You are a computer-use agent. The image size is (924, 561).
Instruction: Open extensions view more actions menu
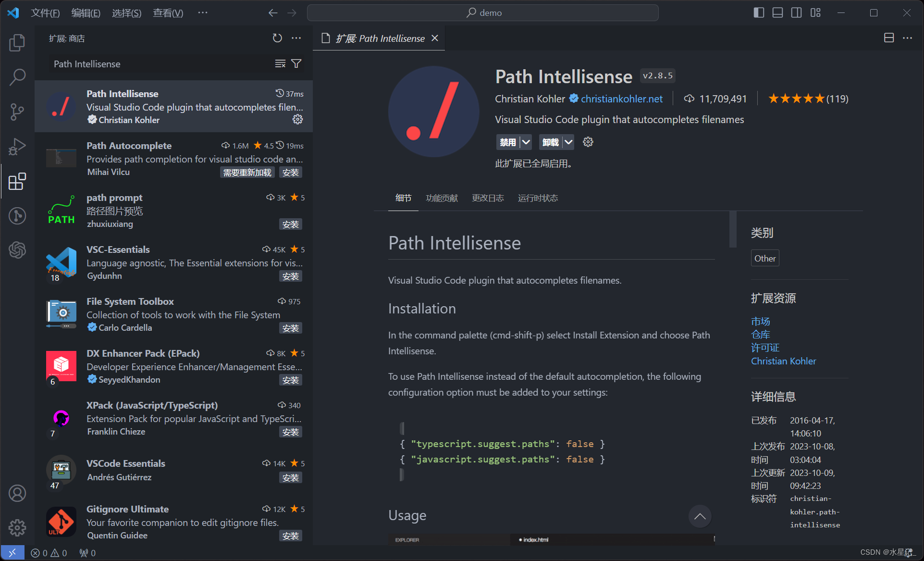pyautogui.click(x=296, y=38)
